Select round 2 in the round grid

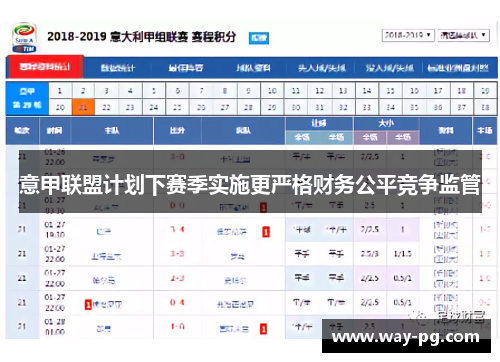tap(83, 91)
